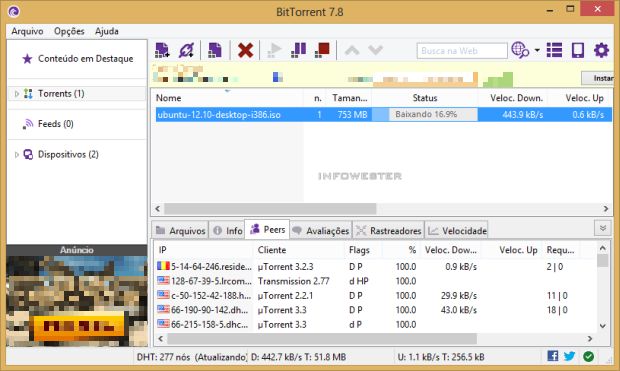Collapse the detail pane chevron button

(602, 228)
